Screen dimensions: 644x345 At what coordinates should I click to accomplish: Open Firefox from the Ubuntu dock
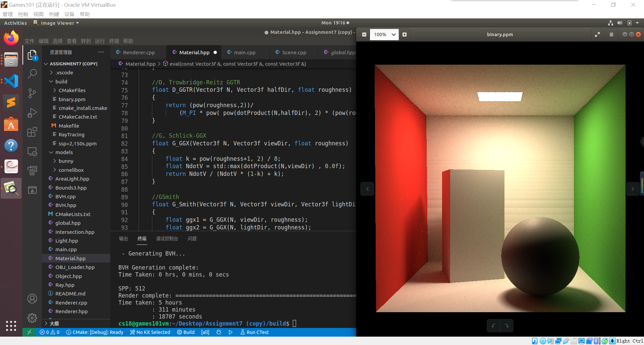tap(11, 38)
